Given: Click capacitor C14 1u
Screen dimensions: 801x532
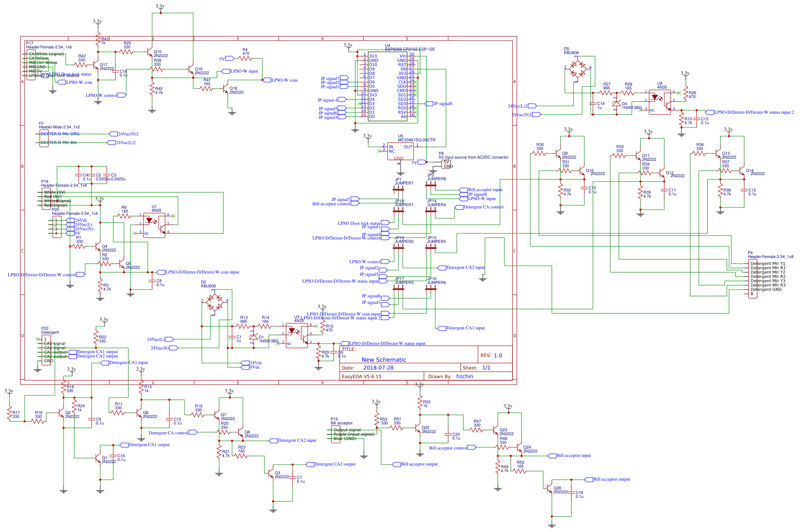Looking at the screenshot, I should [x=593, y=104].
